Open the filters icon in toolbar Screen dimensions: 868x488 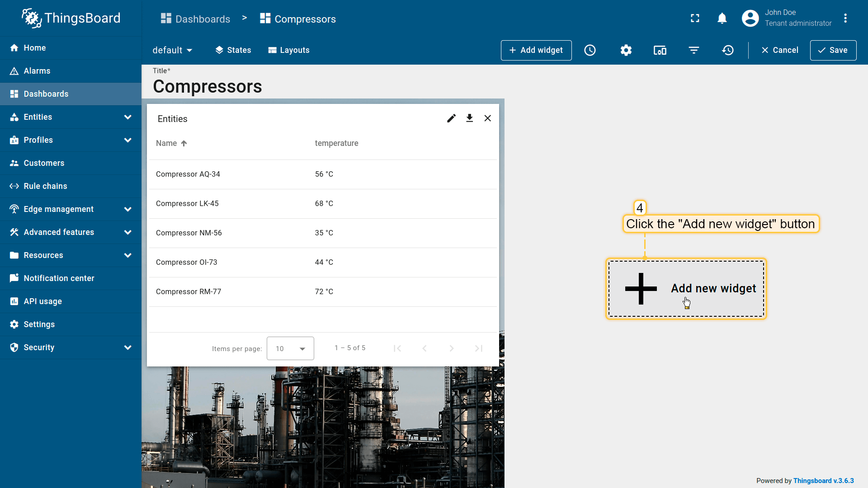pos(694,50)
